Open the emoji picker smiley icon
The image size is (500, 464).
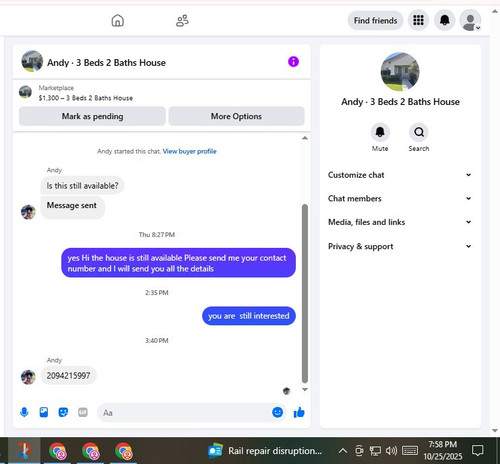coord(277,412)
